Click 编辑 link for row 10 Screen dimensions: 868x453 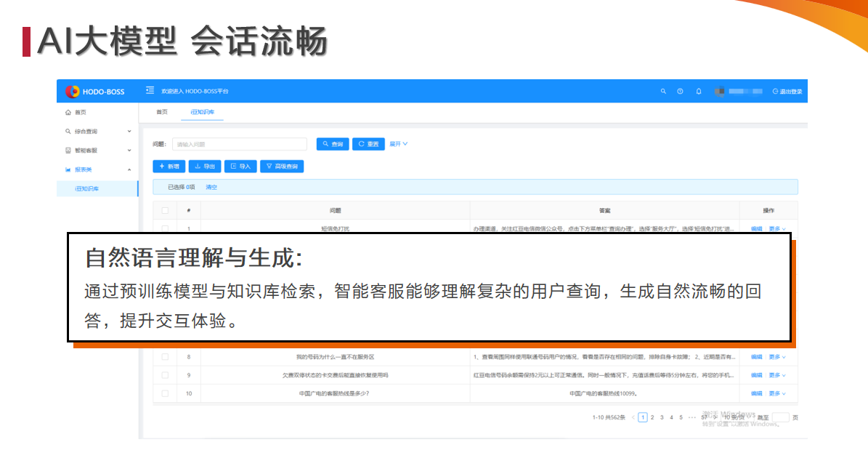coord(756,393)
